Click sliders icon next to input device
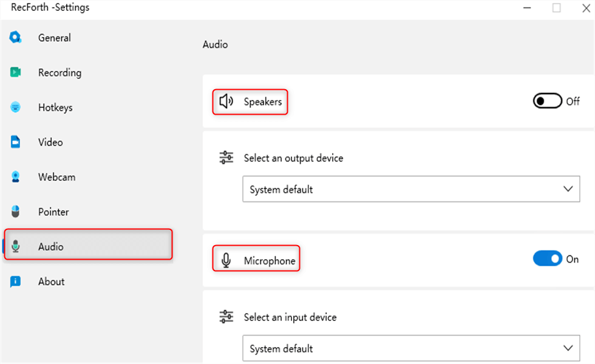The image size is (595, 364). coord(226,317)
